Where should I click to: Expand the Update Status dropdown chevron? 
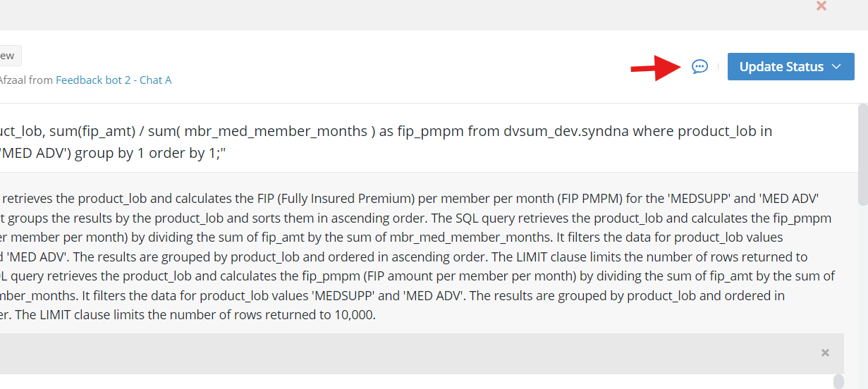(837, 66)
